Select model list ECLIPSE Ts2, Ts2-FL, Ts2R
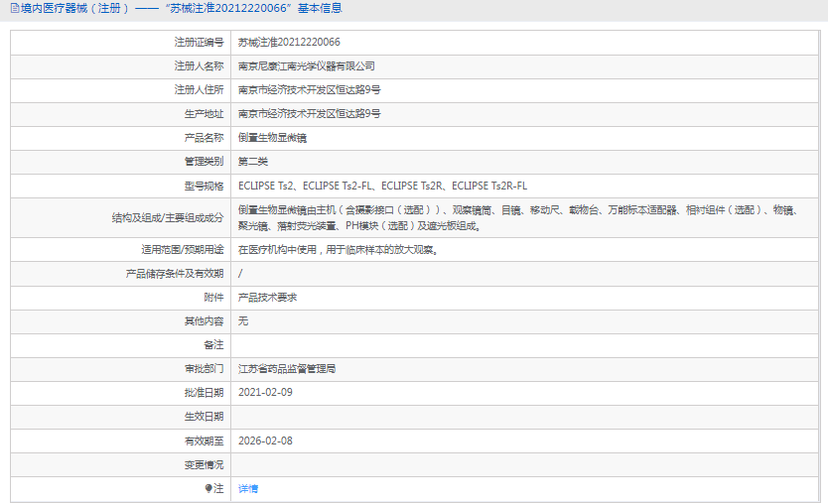Viewport: 828px width, 504px height. point(382,186)
